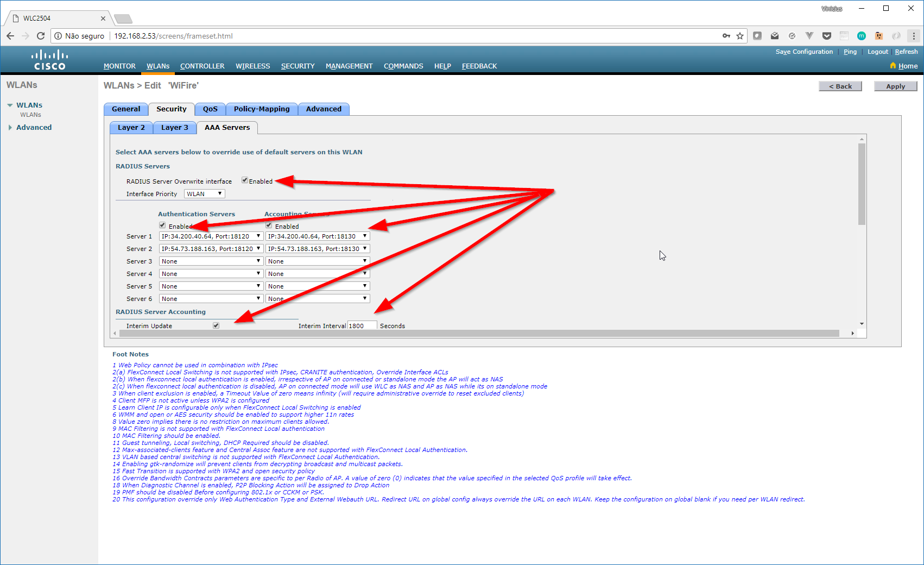This screenshot has height=565, width=924.
Task: Switch to the Advanced tab
Action: [324, 109]
